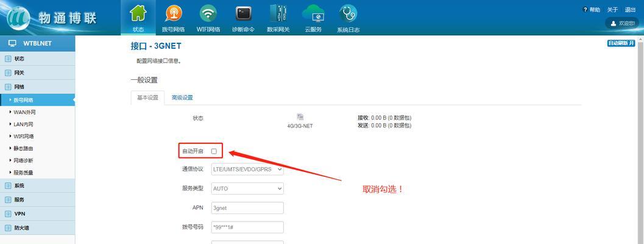Image resolution: width=644 pixels, height=244 pixels.
Task: Click the 一般设置 section heading
Action: pos(144,80)
